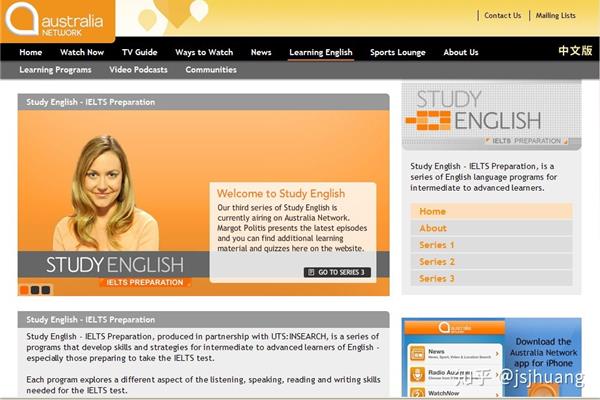
Task: Open the News navigation item
Action: 261,52
